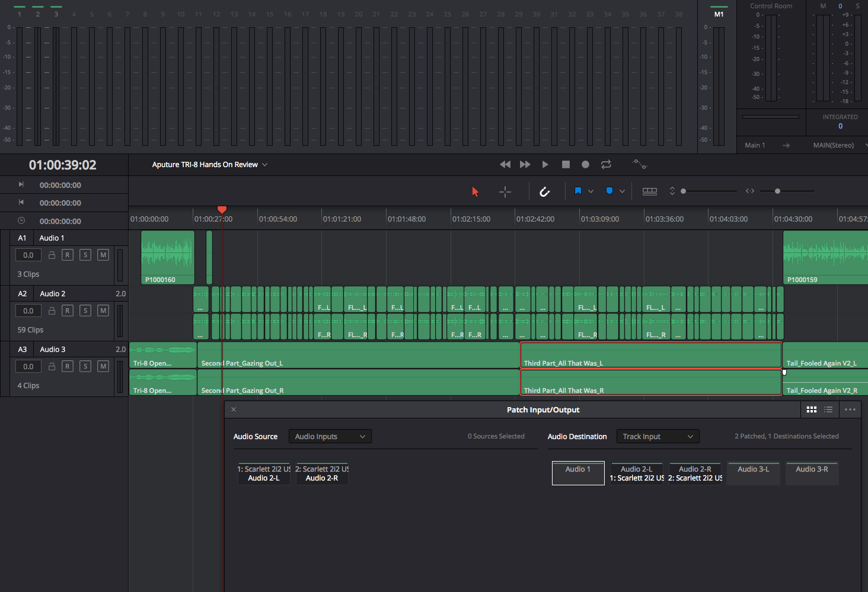Screen dimensions: 868x592
Task: Select the Audio 1 destination patch tile
Action: point(578,473)
